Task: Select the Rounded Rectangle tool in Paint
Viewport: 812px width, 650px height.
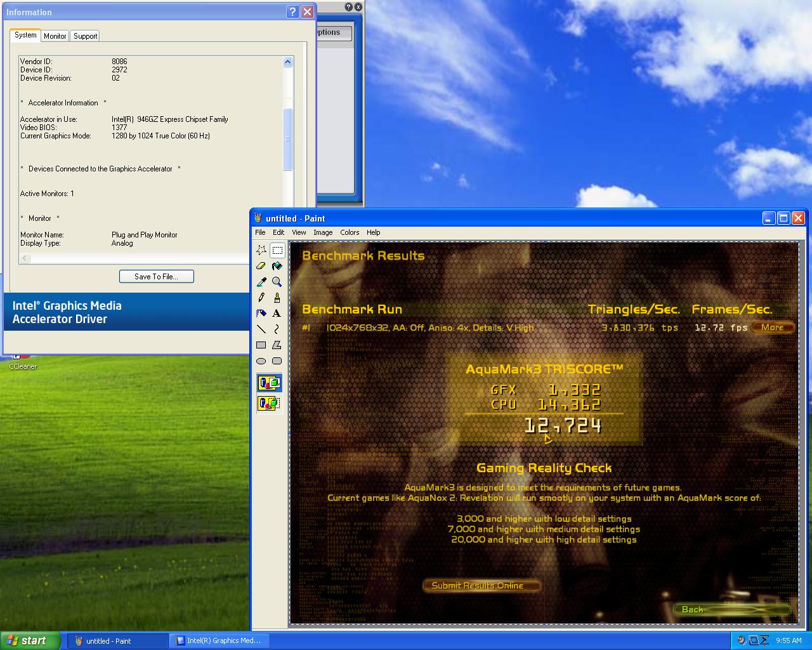Action: coord(277,361)
